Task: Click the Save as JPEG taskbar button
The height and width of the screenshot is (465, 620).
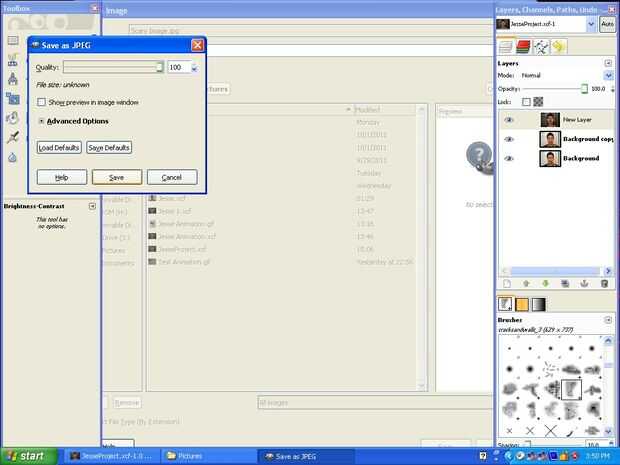Action: (306, 456)
